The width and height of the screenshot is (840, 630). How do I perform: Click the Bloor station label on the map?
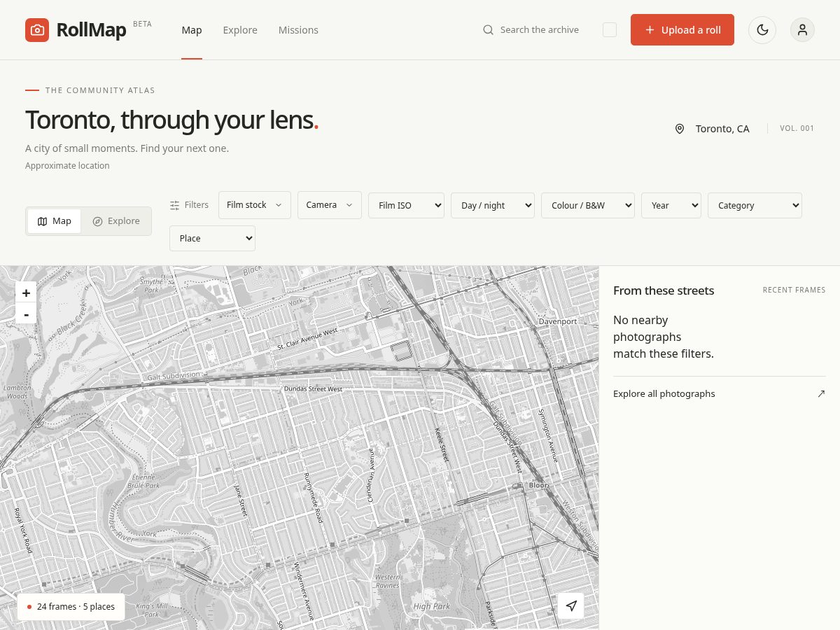tap(539, 484)
